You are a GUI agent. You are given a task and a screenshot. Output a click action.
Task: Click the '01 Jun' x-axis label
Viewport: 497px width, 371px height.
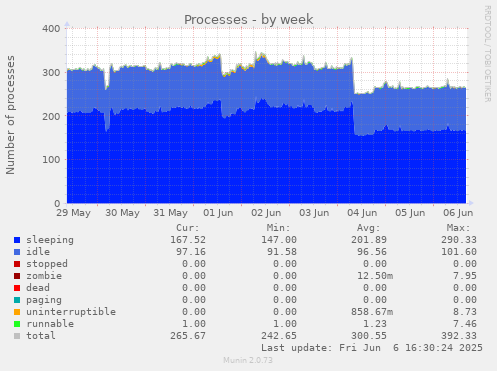point(218,213)
